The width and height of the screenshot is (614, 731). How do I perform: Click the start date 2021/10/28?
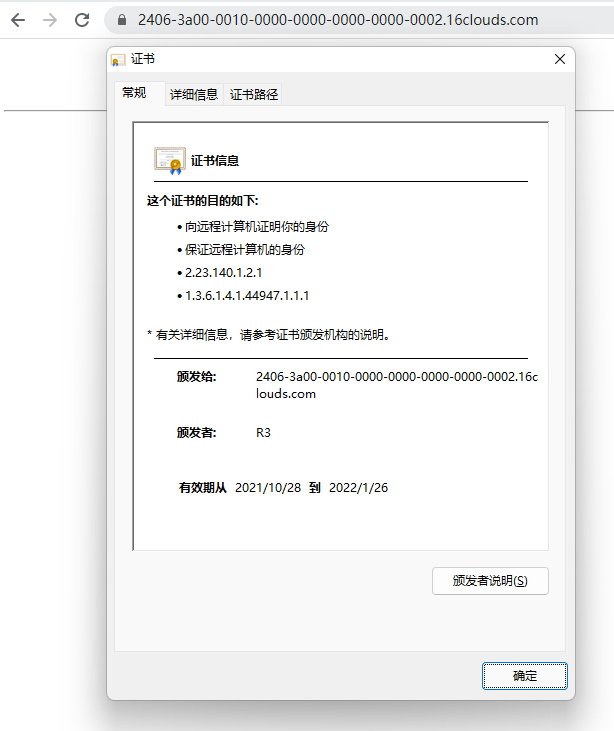268,488
